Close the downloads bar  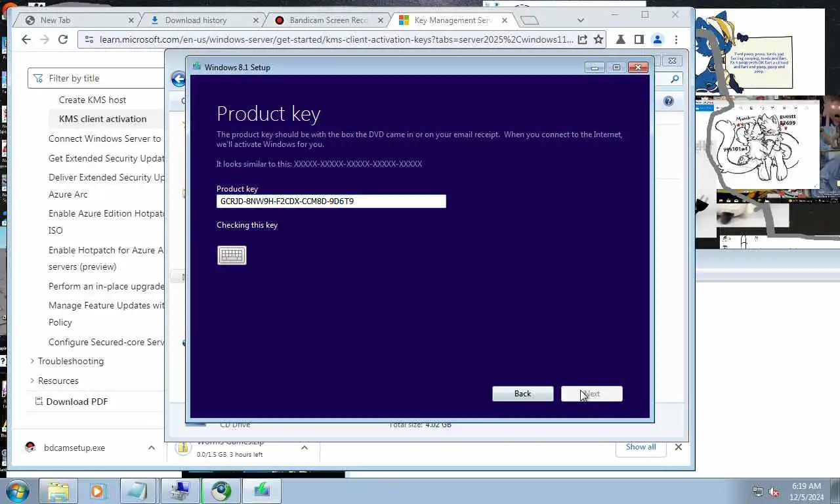tap(679, 447)
